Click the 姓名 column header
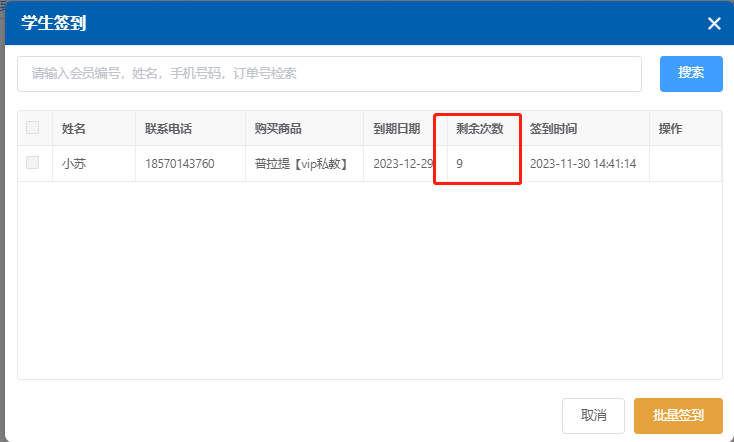The image size is (734, 442). (x=74, y=129)
